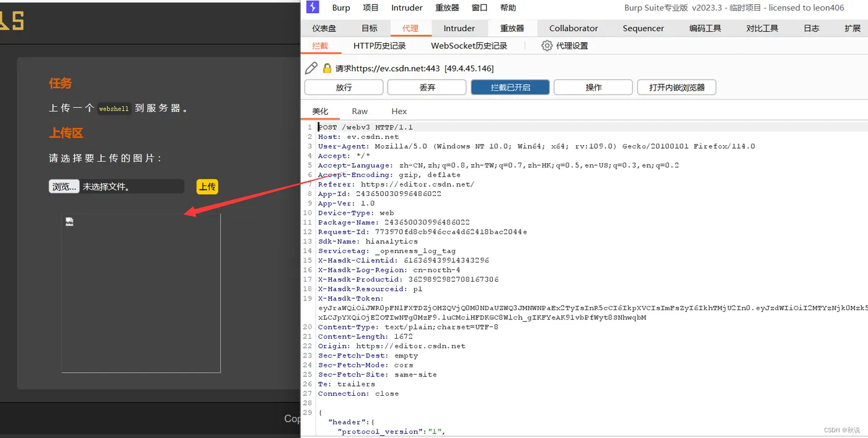Open the HTTP历史记录 sub-tab
Screen dimensions: 868x438
pyautogui.click(x=379, y=46)
